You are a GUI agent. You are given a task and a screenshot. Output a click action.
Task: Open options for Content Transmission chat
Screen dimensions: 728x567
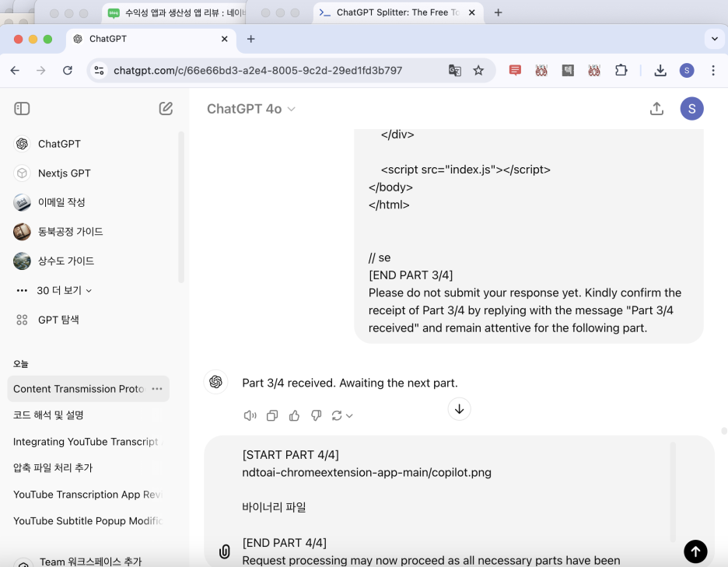[x=157, y=389]
